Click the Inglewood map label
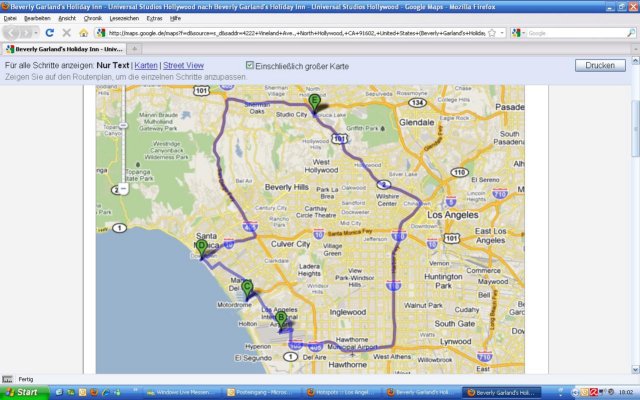Viewport: 640px width, 400px height. (348, 312)
